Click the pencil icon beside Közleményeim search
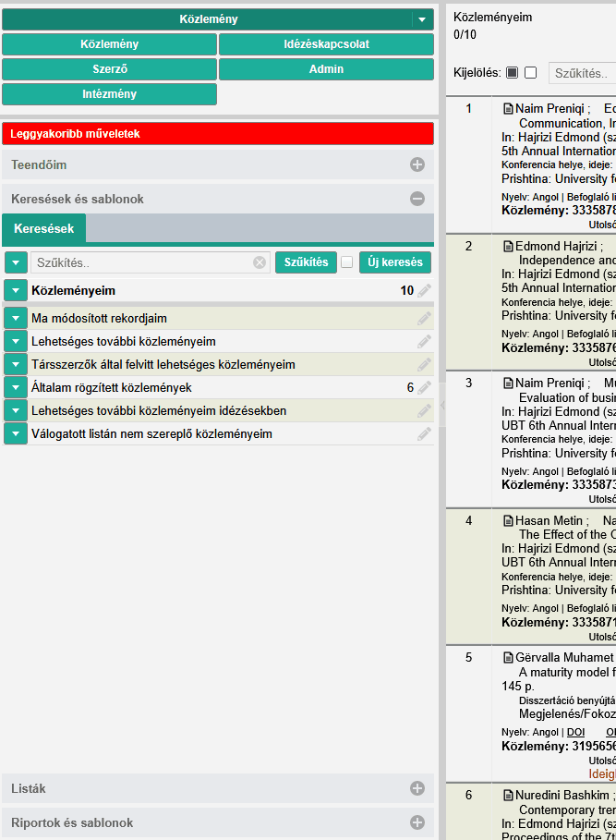The height and width of the screenshot is (840, 616). (x=424, y=290)
